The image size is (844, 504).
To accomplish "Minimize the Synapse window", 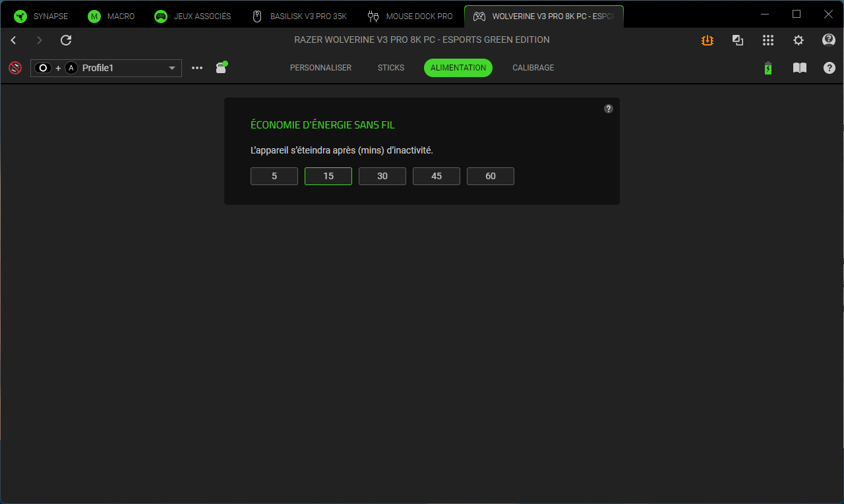I will [x=765, y=14].
